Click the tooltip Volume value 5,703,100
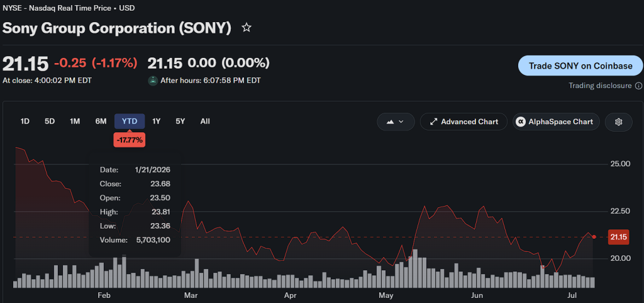This screenshot has height=303, width=644. tap(153, 239)
